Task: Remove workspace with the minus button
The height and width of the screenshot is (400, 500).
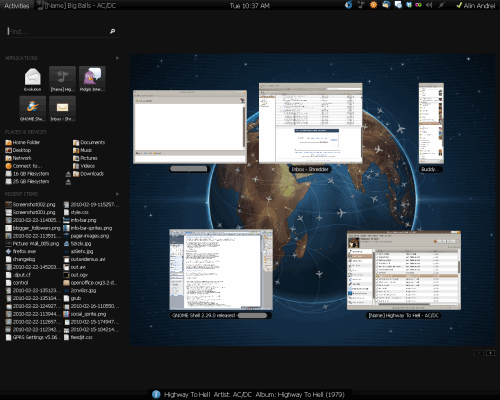Action: point(479,353)
